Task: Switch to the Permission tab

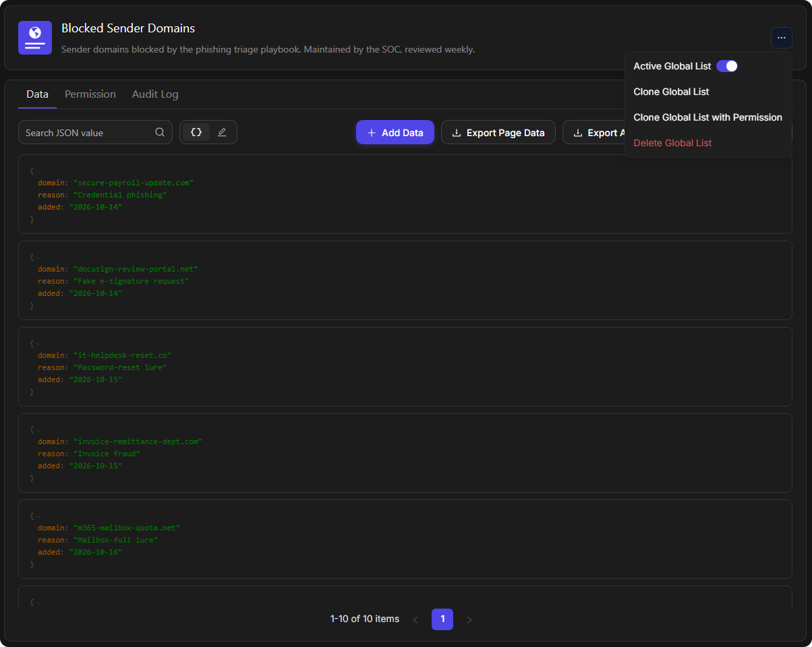Action: tap(90, 94)
